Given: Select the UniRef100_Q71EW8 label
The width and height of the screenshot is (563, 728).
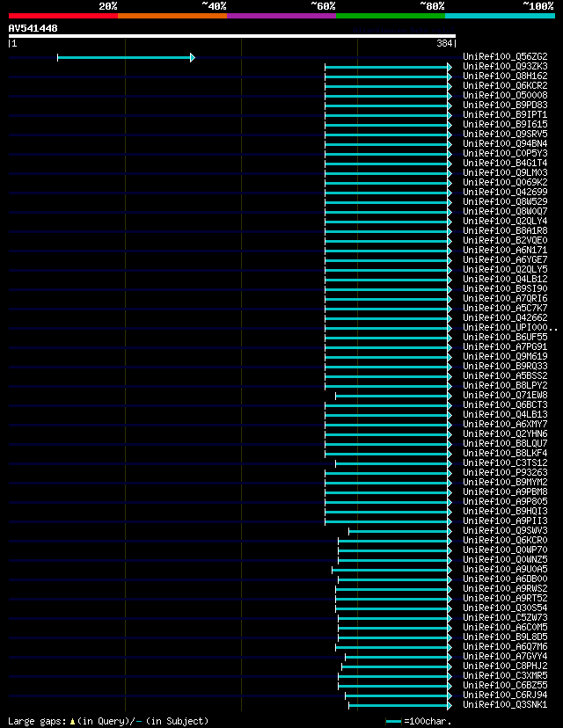Looking at the screenshot, I should click(x=505, y=395).
